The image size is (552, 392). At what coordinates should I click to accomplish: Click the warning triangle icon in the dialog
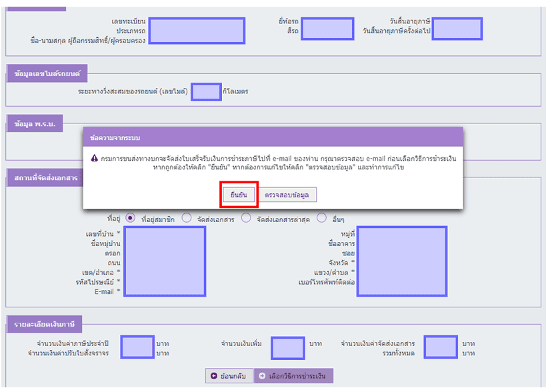coord(95,158)
